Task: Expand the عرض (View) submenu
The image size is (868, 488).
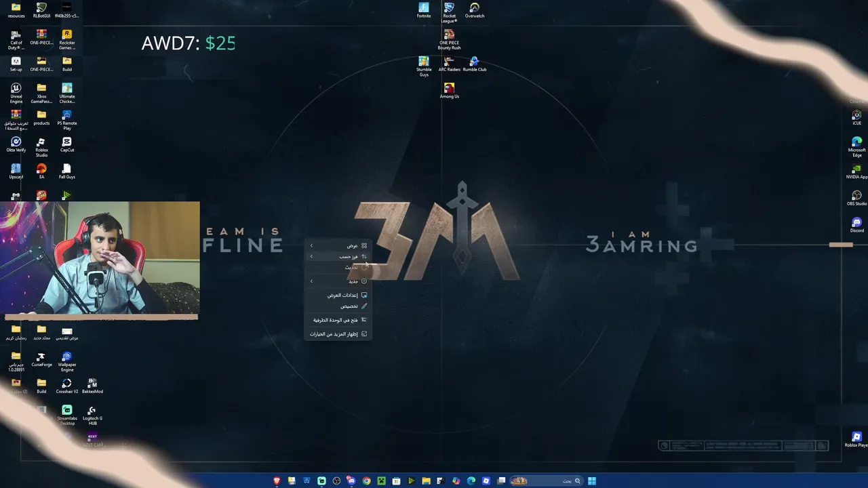Action: [x=338, y=245]
